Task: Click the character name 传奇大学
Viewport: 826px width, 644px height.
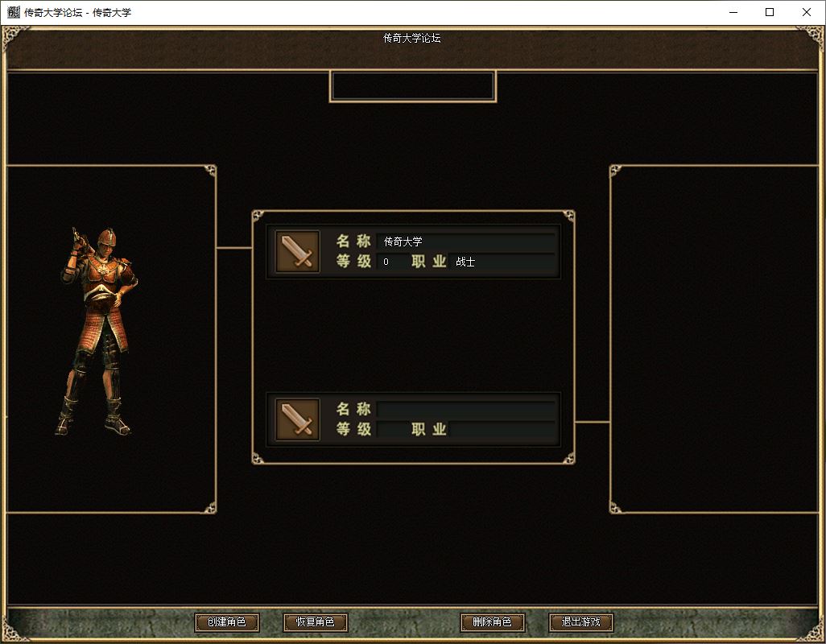Action: 403,242
